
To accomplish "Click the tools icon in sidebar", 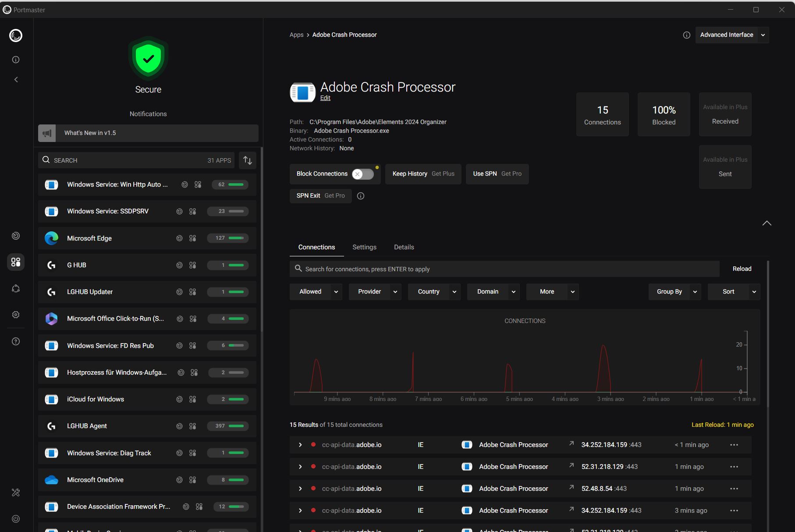I will point(16,493).
